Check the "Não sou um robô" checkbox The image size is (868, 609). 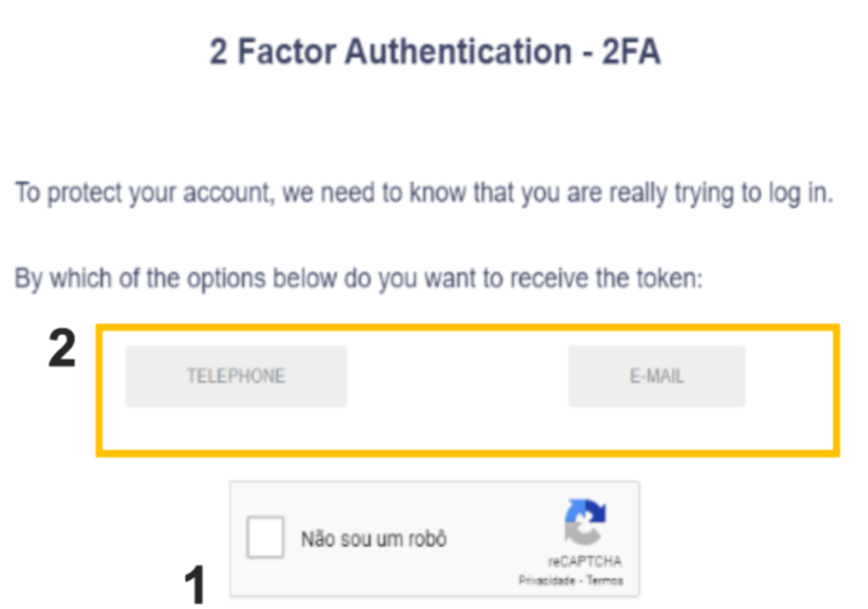266,538
